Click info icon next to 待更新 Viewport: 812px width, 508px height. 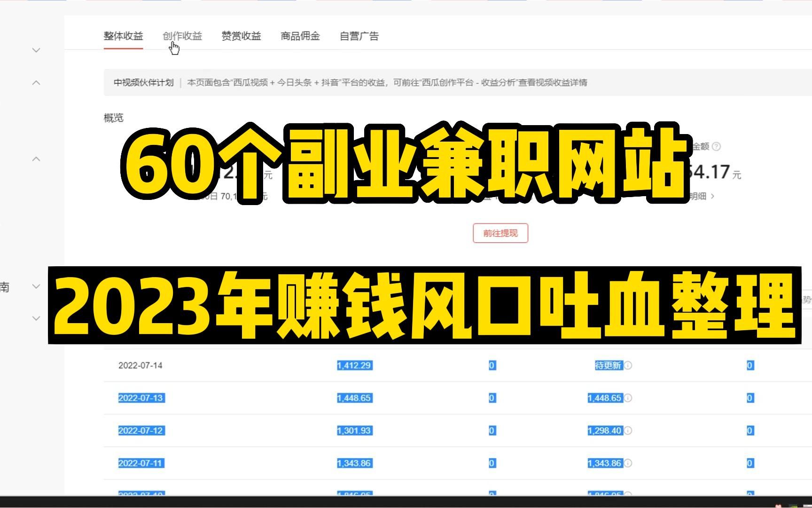point(628,365)
